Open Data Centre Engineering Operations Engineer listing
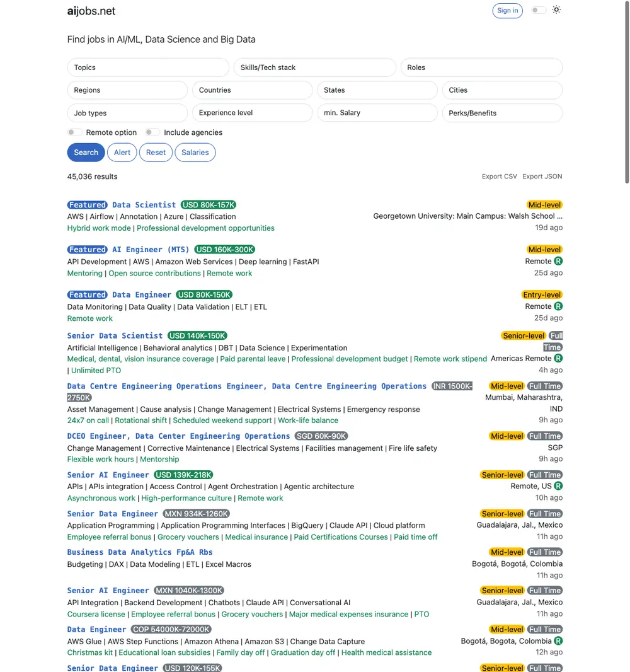Viewport: 630px width, 672px height. (247, 386)
